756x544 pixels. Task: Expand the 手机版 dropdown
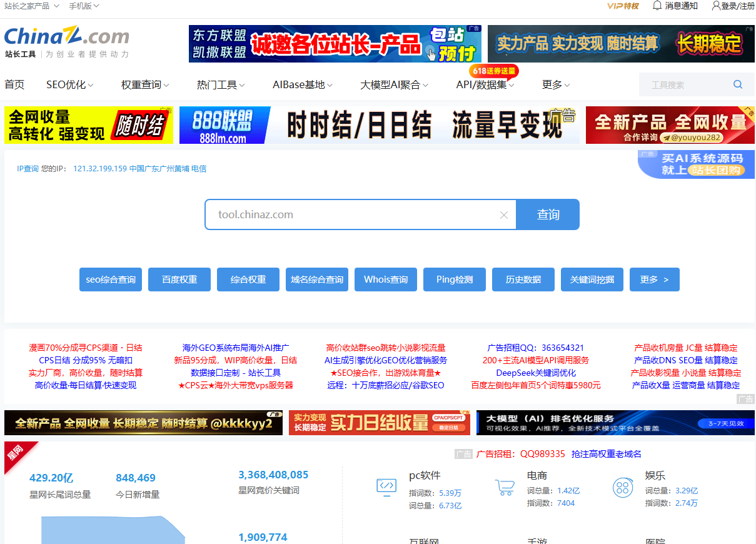pyautogui.click(x=84, y=6)
